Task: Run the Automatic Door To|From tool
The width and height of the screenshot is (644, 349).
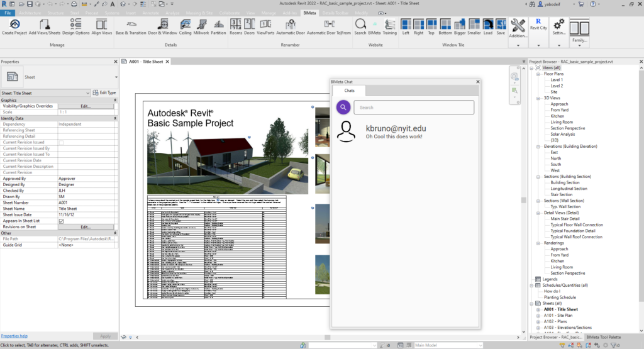Action: [x=328, y=26]
